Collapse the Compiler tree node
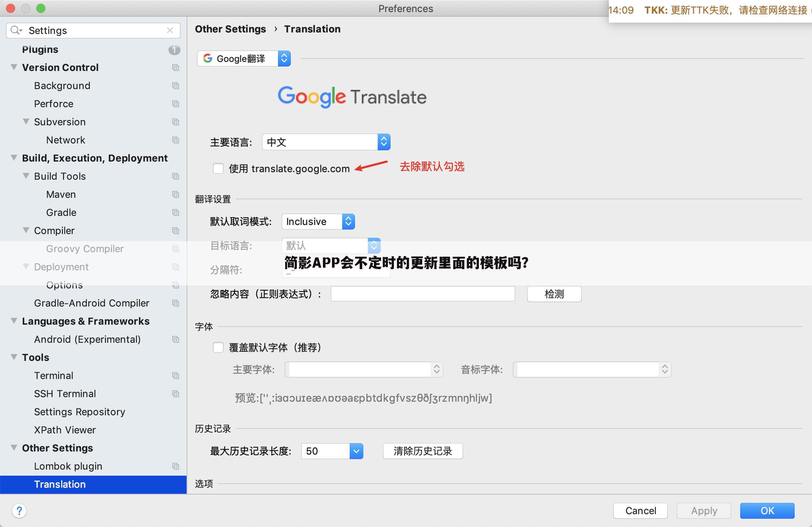Image resolution: width=812 pixels, height=527 pixels. point(26,230)
